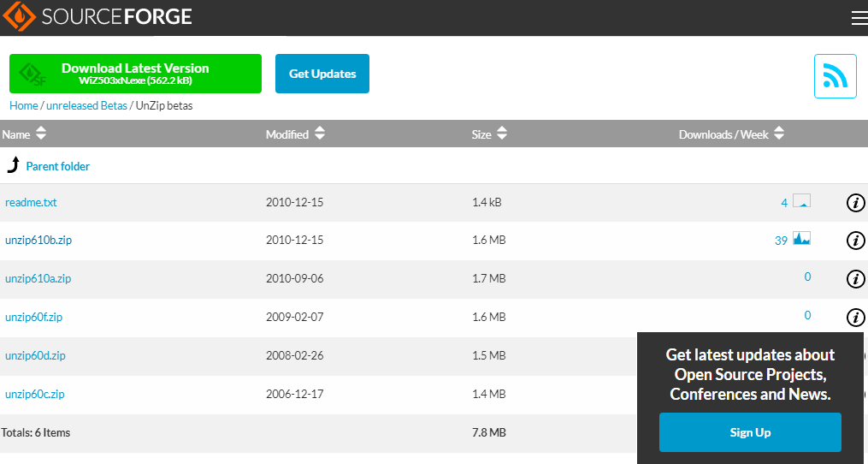
Task: Click downloads count 0 for unzip610a.zip
Action: click(x=807, y=277)
